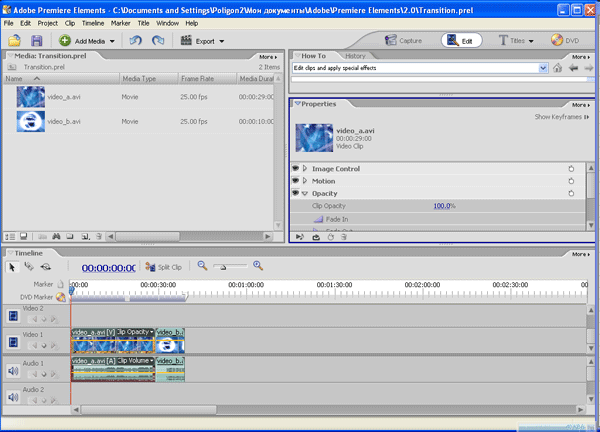Screen dimensions: 600x432
Task: Open the Titles workspace
Action: pos(512,41)
